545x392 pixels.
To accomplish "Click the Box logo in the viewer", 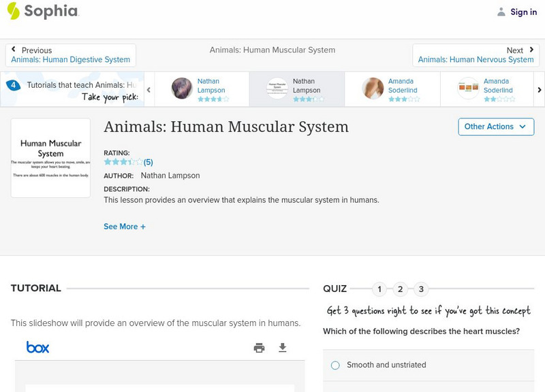I will [38, 348].
